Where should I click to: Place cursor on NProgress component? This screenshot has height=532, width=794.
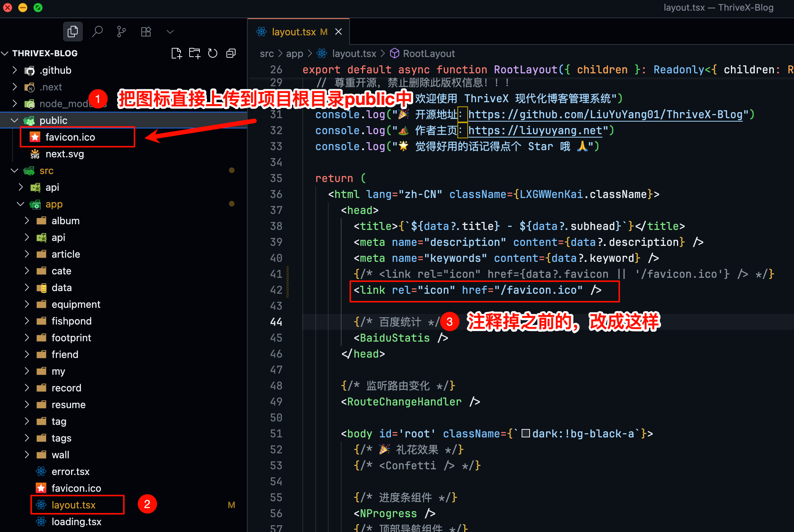click(x=388, y=513)
